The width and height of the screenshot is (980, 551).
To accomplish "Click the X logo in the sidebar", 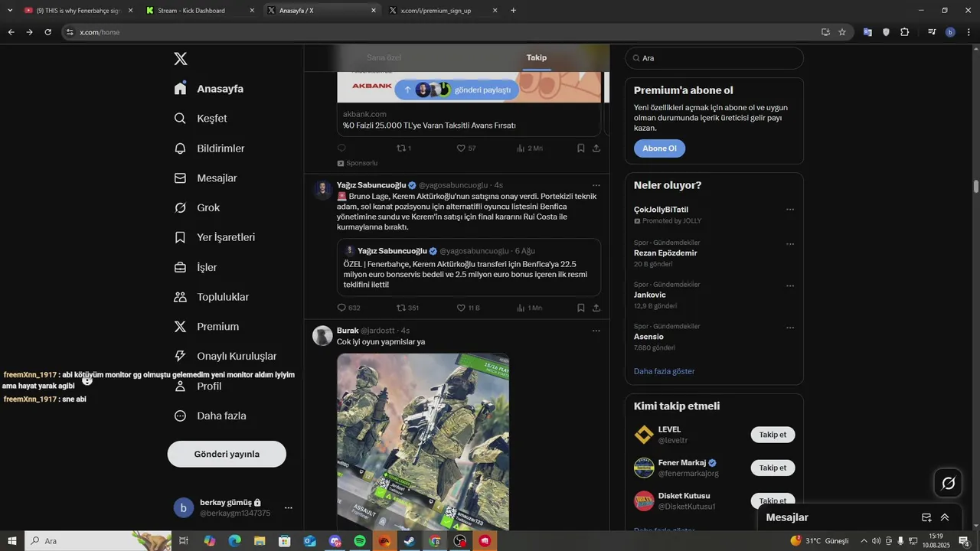I will point(181,59).
